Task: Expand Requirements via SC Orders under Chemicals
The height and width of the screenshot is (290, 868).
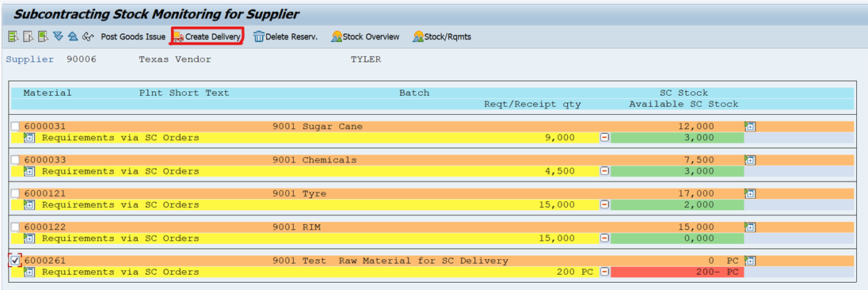Action: coord(29,171)
